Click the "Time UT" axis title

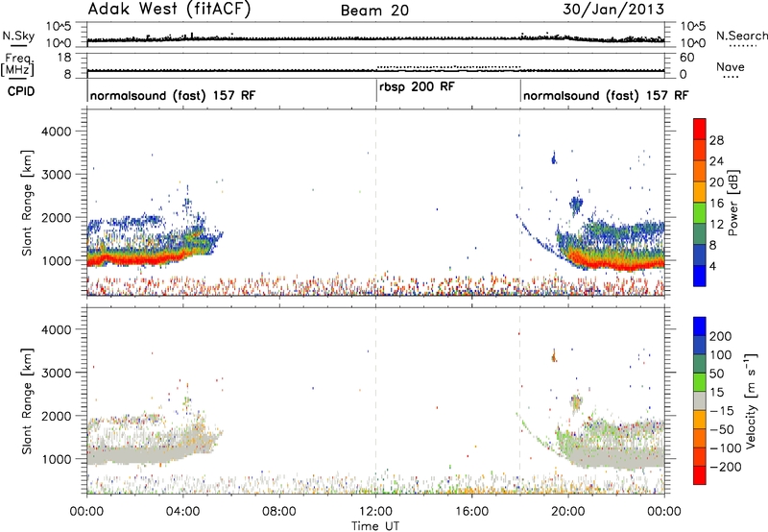[x=375, y=526]
